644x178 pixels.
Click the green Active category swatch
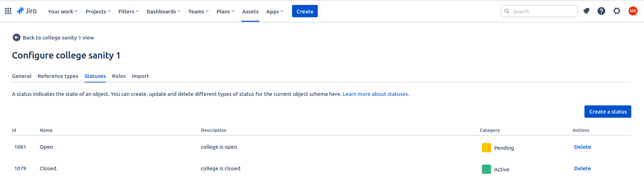pyautogui.click(x=486, y=169)
